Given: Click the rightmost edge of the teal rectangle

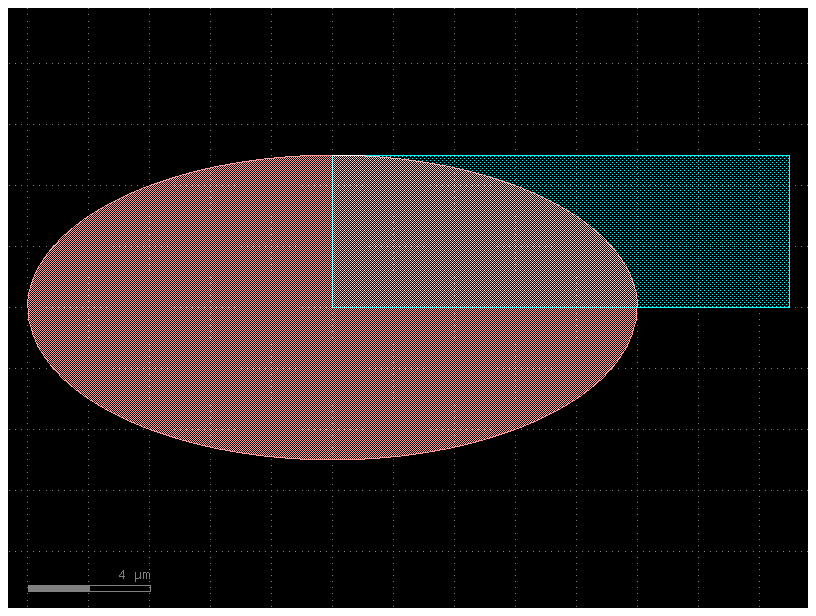Looking at the screenshot, I should [789, 230].
